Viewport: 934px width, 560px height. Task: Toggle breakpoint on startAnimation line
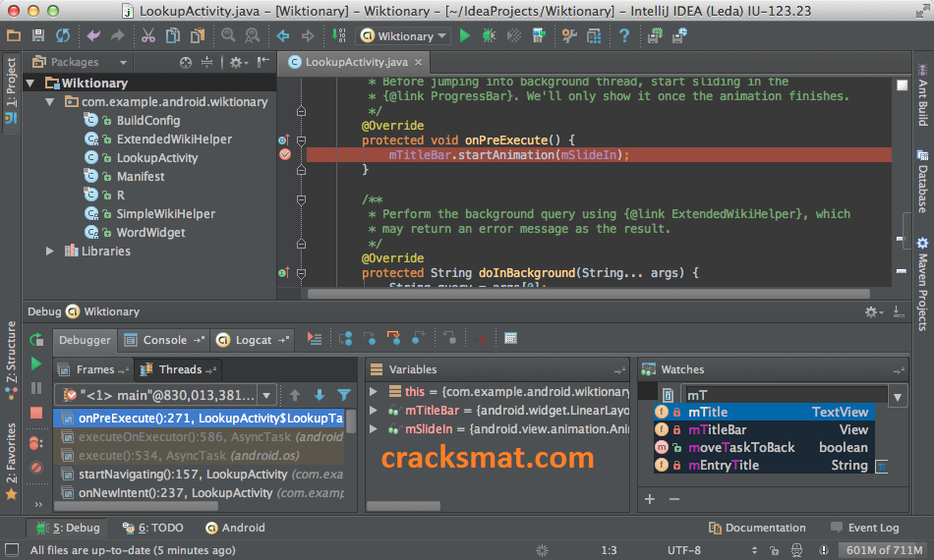click(x=285, y=154)
